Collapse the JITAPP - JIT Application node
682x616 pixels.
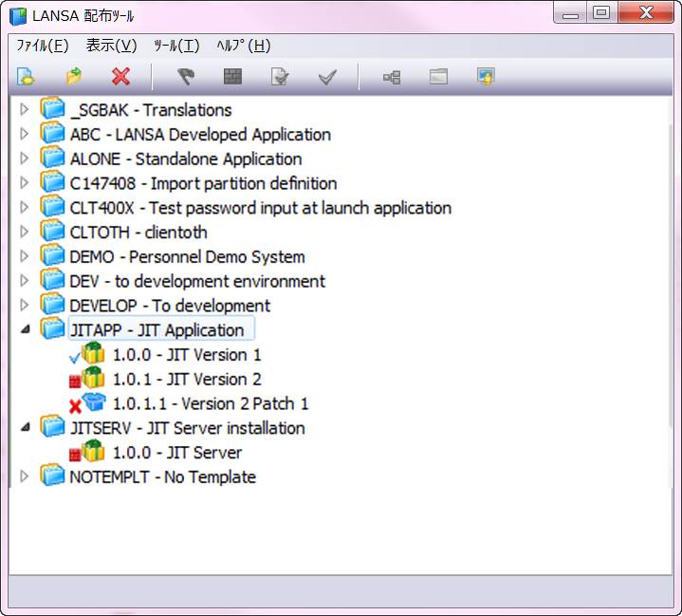[x=26, y=329]
